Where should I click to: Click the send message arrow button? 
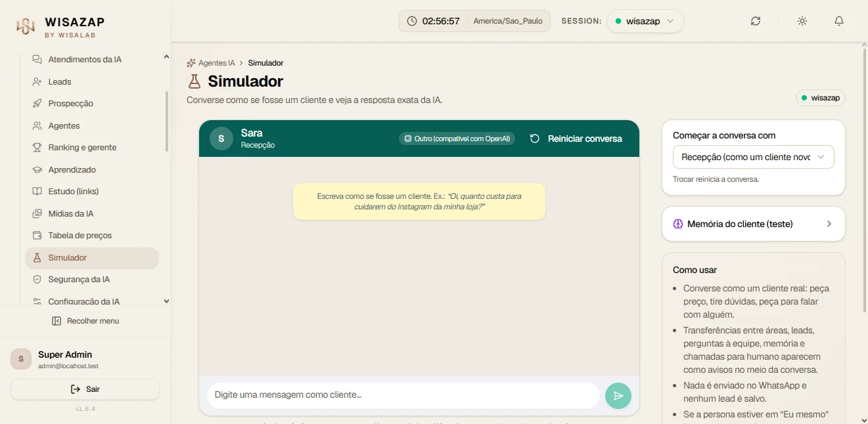(x=618, y=396)
